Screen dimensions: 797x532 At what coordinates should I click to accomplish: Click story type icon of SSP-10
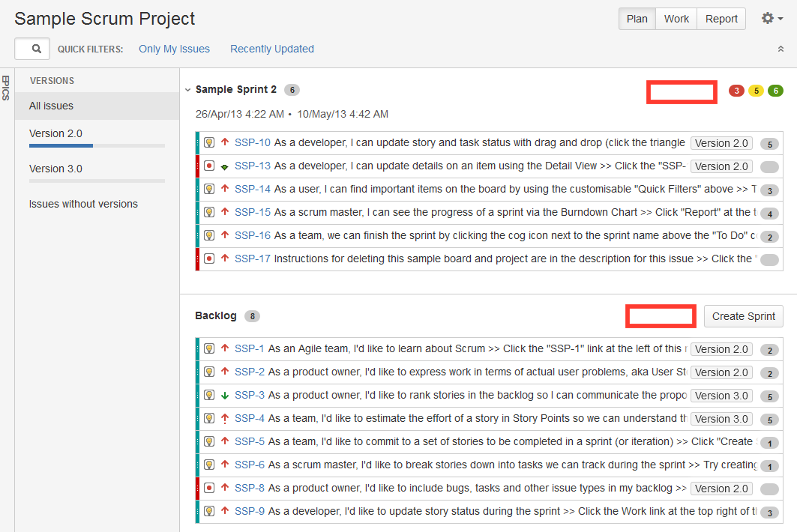tap(209, 143)
